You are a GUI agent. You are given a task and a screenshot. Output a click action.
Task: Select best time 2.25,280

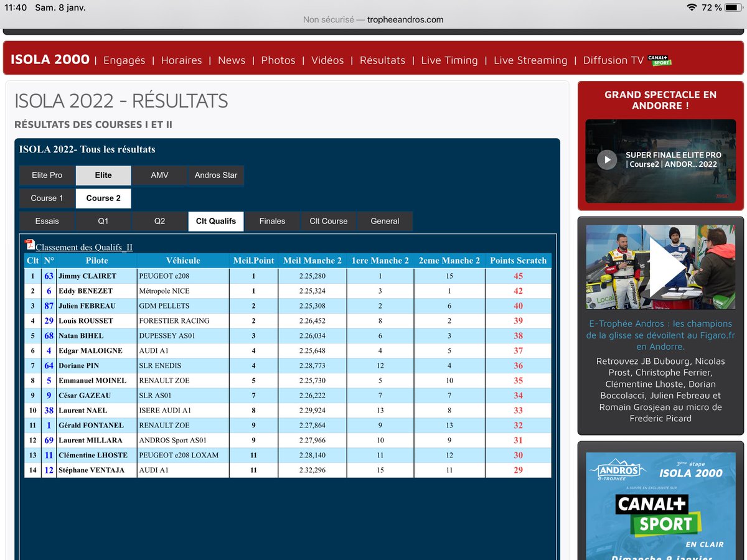[312, 276]
